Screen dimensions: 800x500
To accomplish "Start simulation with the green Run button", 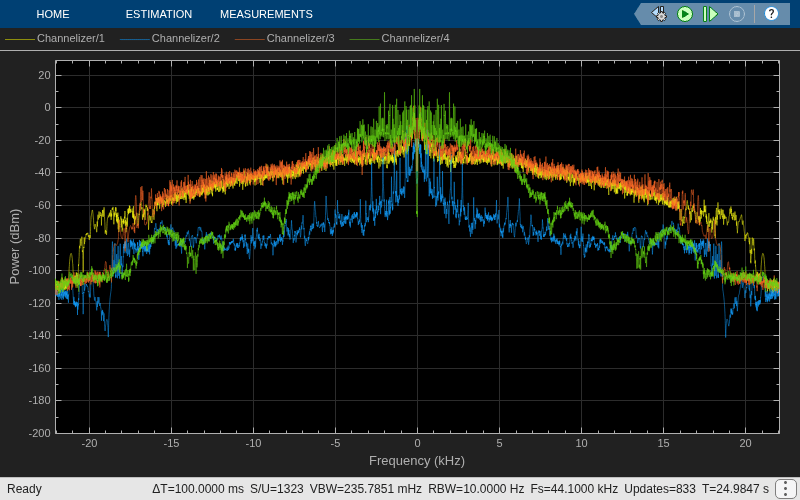I will tap(685, 14).
